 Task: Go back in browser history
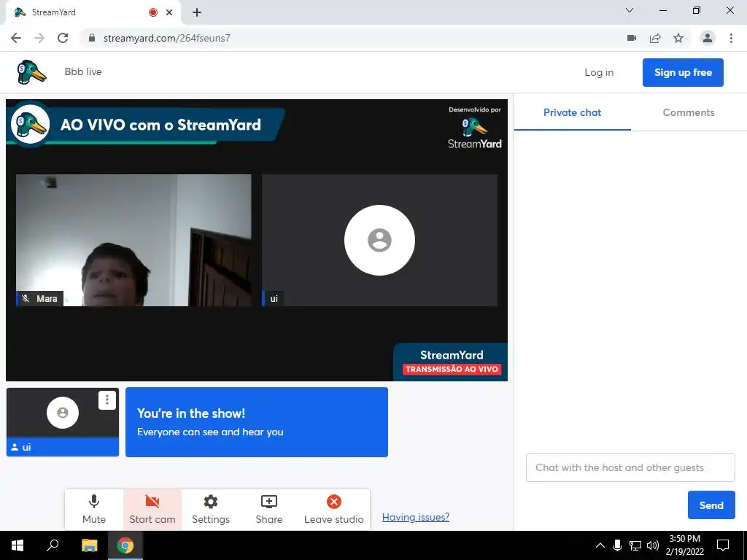pos(16,38)
